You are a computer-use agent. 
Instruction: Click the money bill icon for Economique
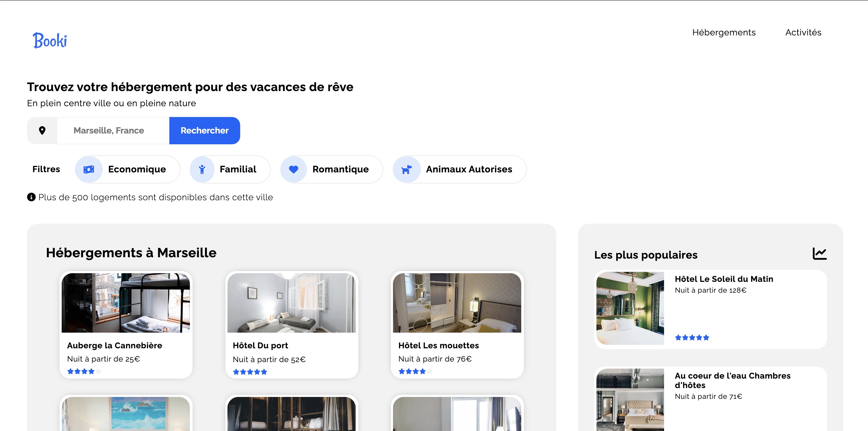point(89,169)
